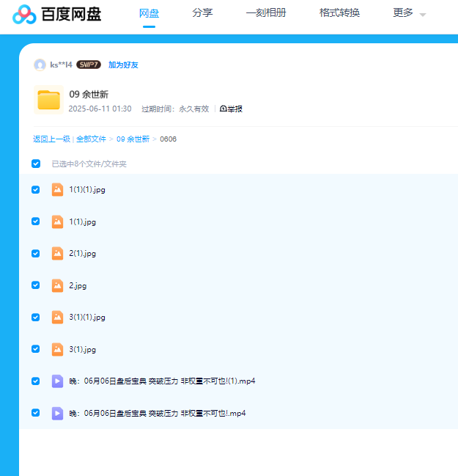Viewport: 458px width, 476px height.
Task: Uncheck the checkbox for 3(1)(1).jpg
Action: click(x=36, y=317)
